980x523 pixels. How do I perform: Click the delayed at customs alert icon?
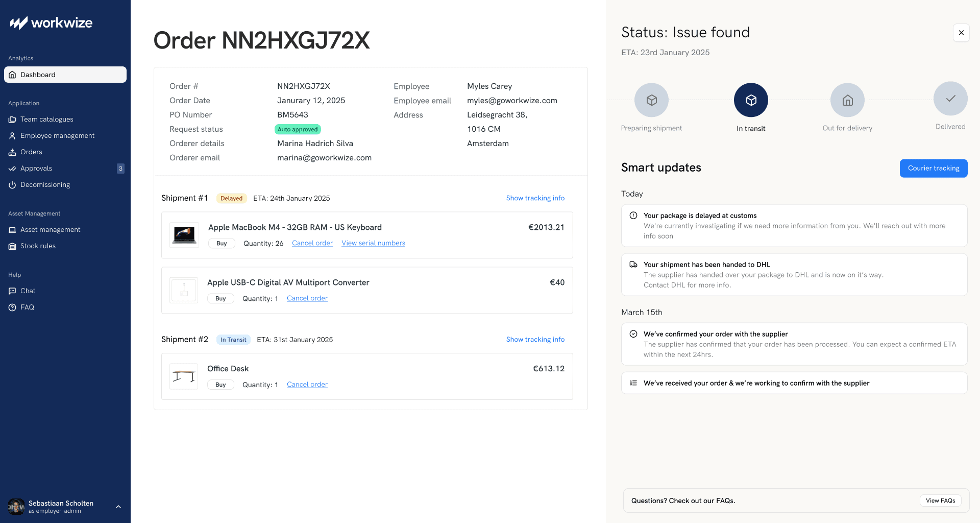(633, 216)
